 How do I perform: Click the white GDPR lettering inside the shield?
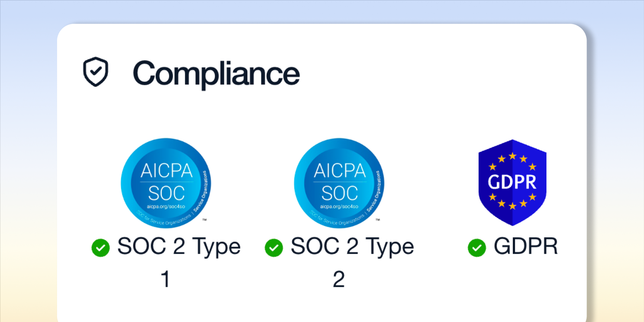(512, 182)
